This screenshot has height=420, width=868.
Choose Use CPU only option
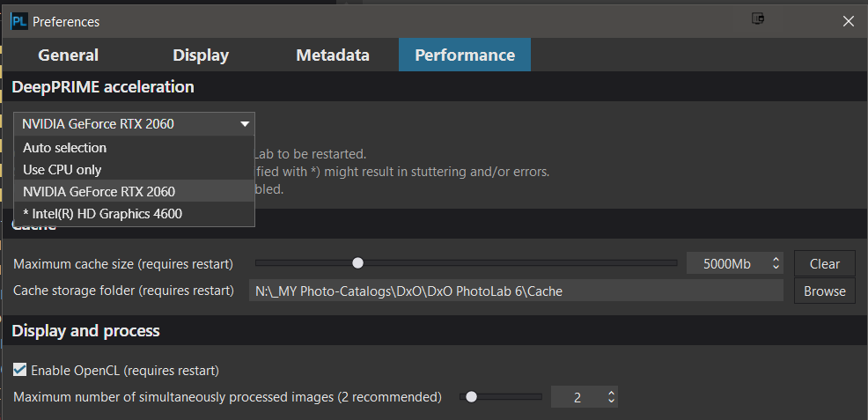point(134,169)
